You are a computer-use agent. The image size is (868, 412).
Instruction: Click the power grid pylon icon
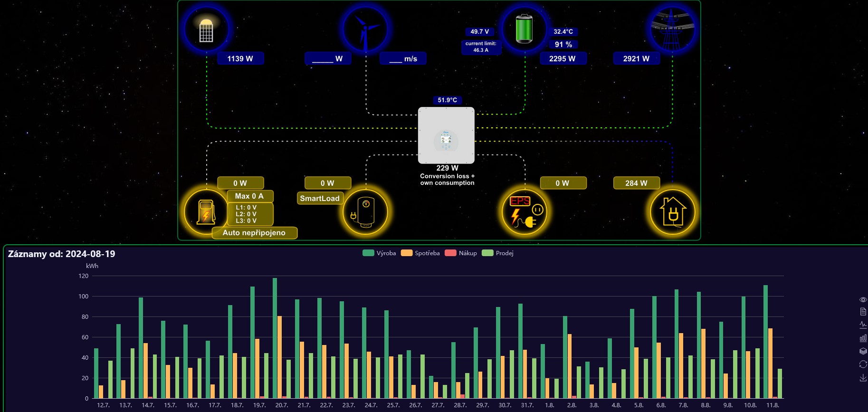click(672, 29)
